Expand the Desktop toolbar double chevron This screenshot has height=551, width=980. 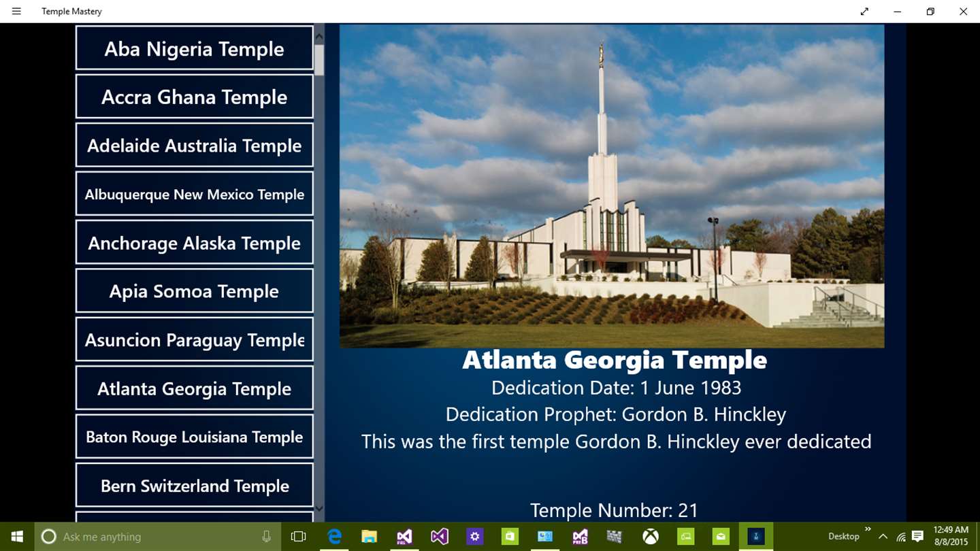pos(868,529)
